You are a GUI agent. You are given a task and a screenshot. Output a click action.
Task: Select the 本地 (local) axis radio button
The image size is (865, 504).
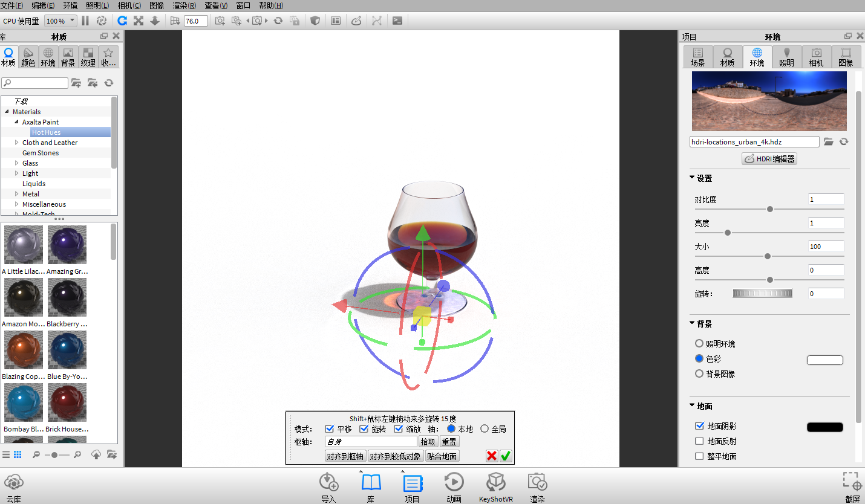pos(451,429)
